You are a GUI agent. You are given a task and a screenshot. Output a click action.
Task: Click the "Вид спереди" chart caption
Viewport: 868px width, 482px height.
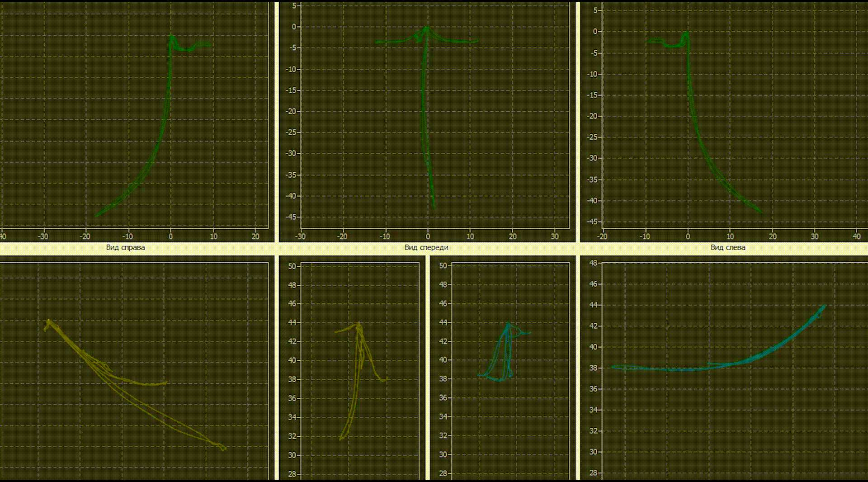[426, 247]
